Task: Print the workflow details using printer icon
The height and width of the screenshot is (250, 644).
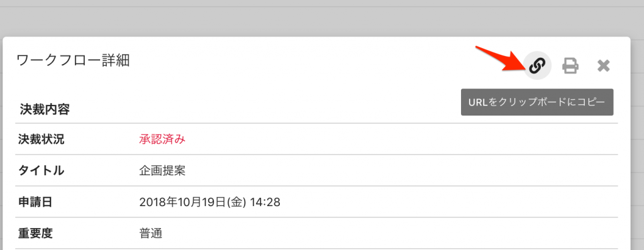Action: [x=570, y=66]
